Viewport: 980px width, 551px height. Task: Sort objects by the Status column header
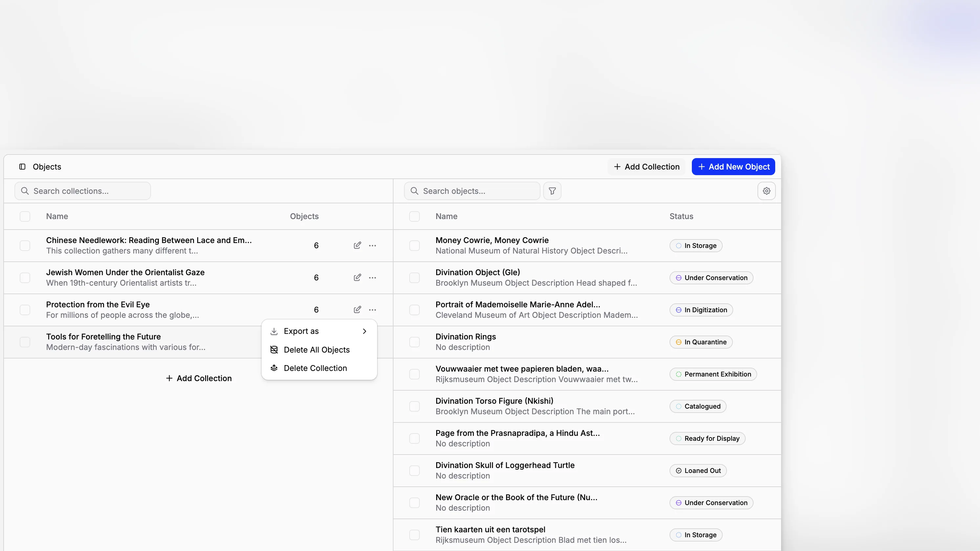pyautogui.click(x=681, y=216)
